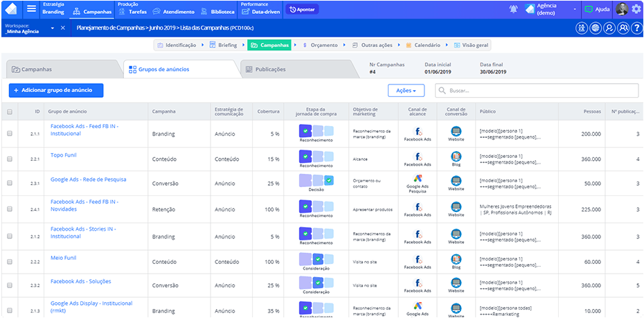Viewport: 644px width, 318px height.
Task: Sort by the Pessoas column header
Action: [592, 112]
